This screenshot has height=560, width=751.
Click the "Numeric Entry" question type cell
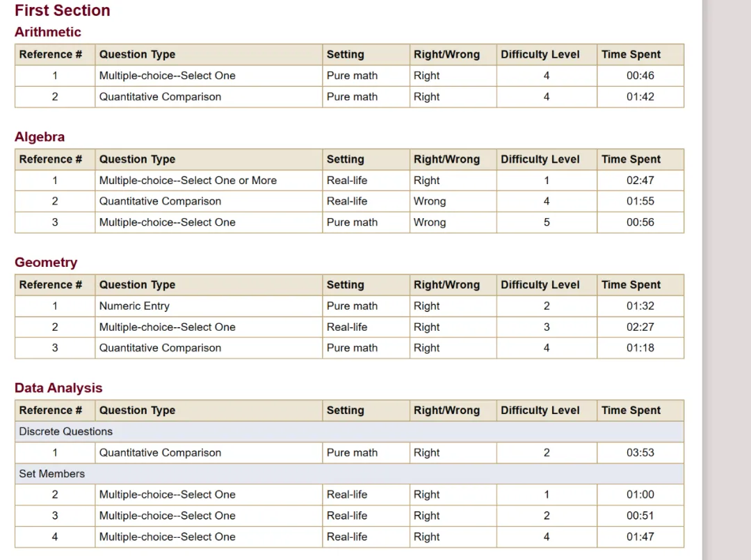coord(134,306)
